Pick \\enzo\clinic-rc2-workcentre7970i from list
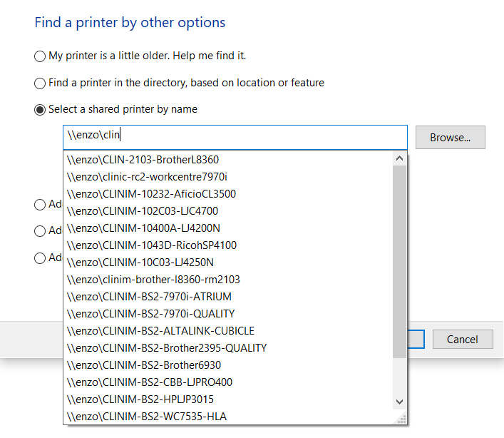504x438 pixels. point(228,177)
